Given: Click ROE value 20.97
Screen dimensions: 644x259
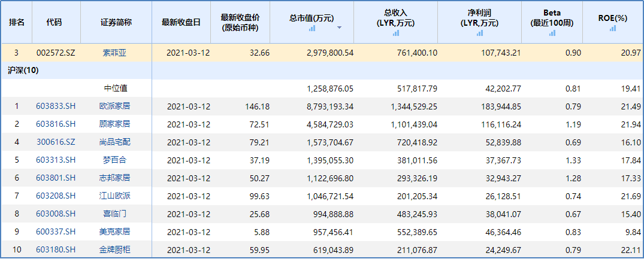Looking at the screenshot, I should pos(631,53).
